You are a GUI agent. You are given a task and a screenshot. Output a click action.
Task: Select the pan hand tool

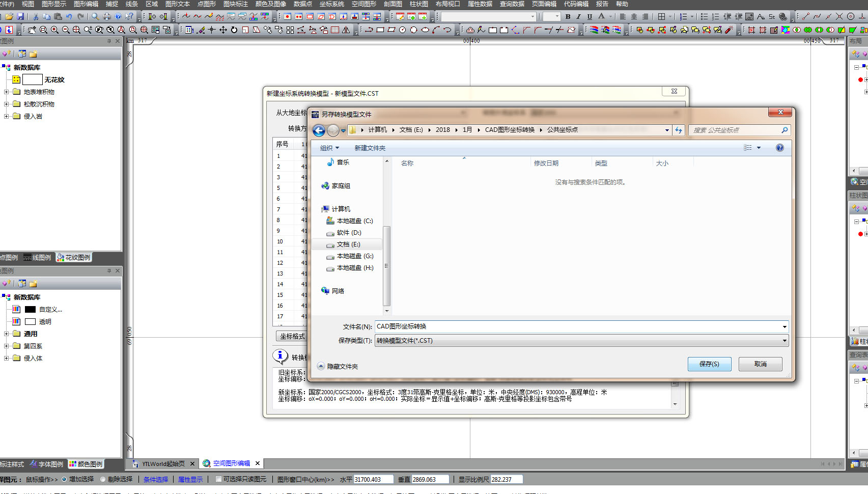coord(32,30)
